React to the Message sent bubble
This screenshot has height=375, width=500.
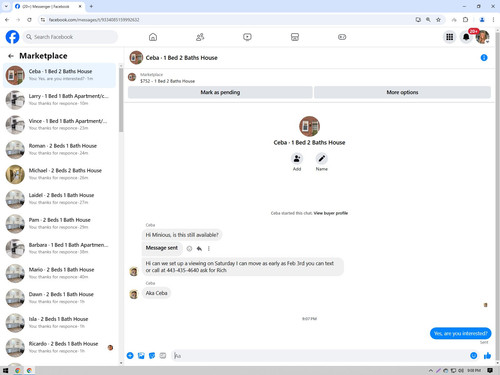pyautogui.click(x=189, y=248)
